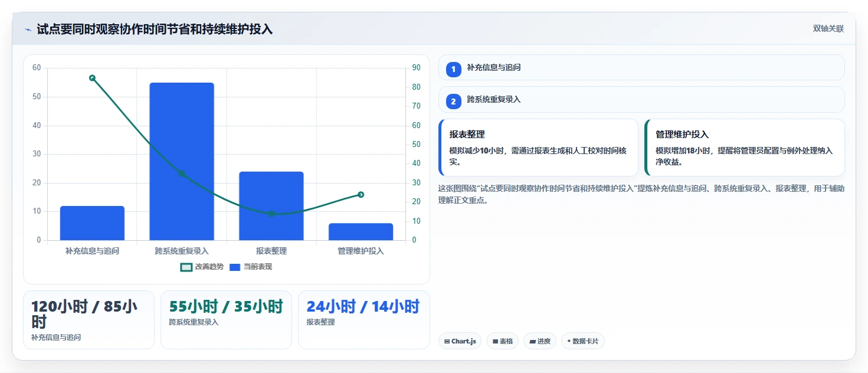Select the list item 跨系统重复录入
868x373 pixels.
pyautogui.click(x=641, y=99)
